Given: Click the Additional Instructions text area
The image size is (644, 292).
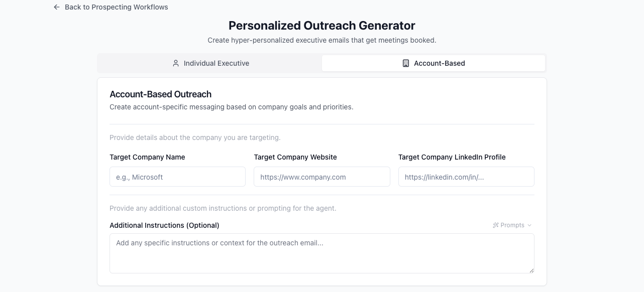Looking at the screenshot, I should [x=321, y=253].
